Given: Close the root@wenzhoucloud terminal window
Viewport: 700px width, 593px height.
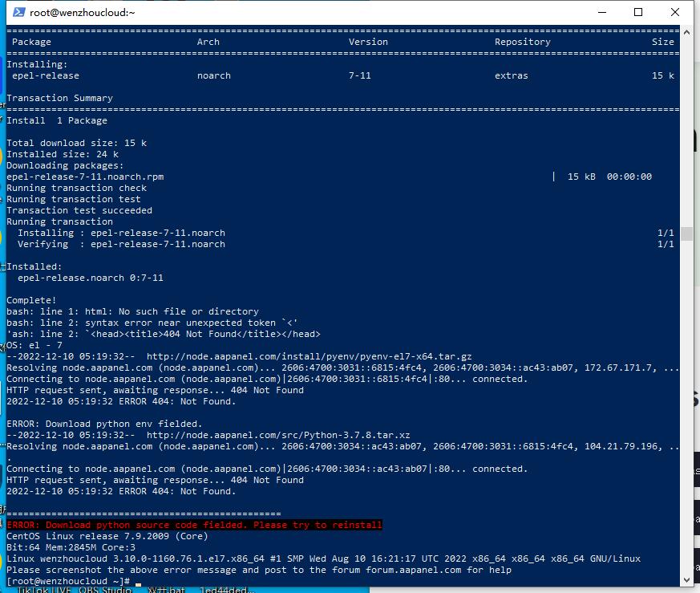Looking at the screenshot, I should [x=675, y=13].
